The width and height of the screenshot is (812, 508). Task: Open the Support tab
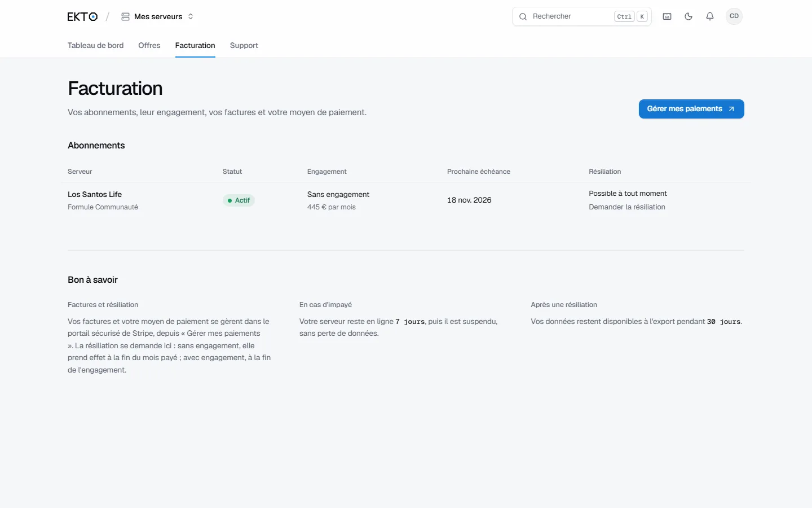coord(244,46)
